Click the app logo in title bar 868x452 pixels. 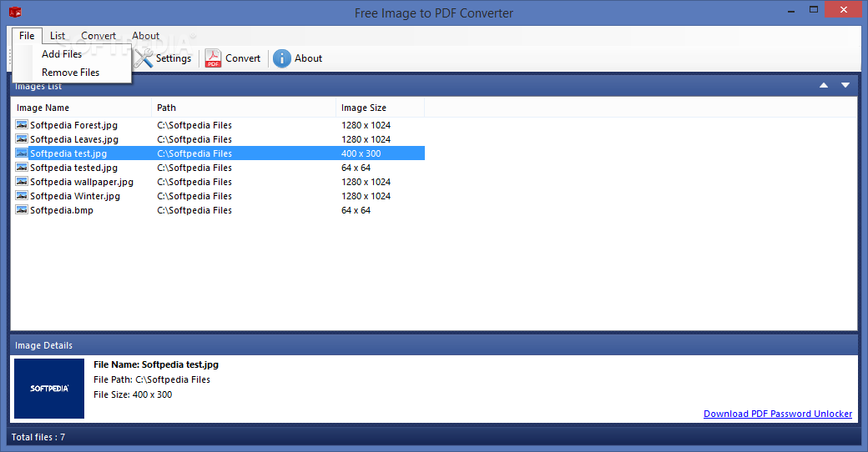(15, 13)
